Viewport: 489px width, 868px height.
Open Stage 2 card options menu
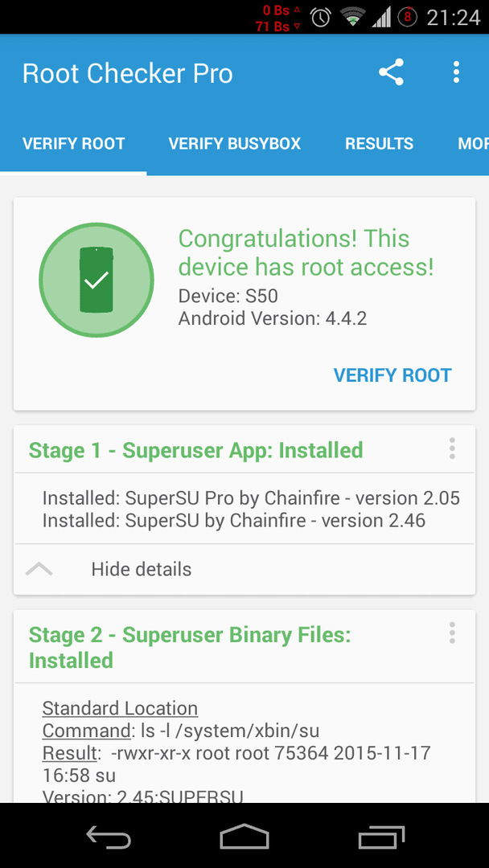(452, 633)
